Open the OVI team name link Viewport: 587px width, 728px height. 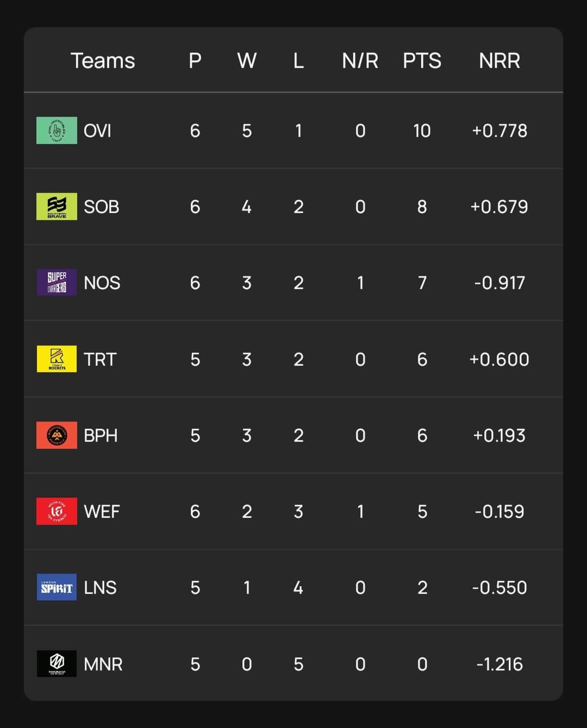[x=97, y=131]
